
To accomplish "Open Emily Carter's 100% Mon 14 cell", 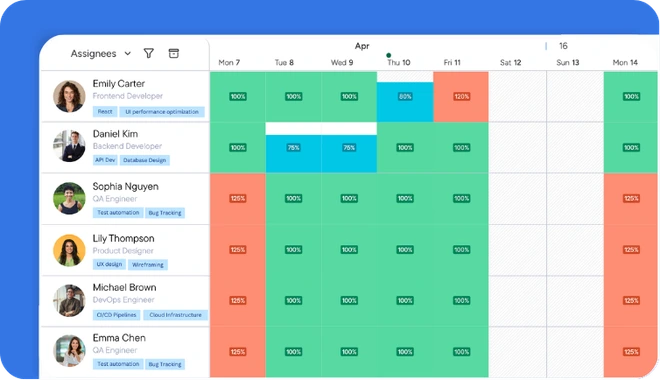I will [x=631, y=96].
